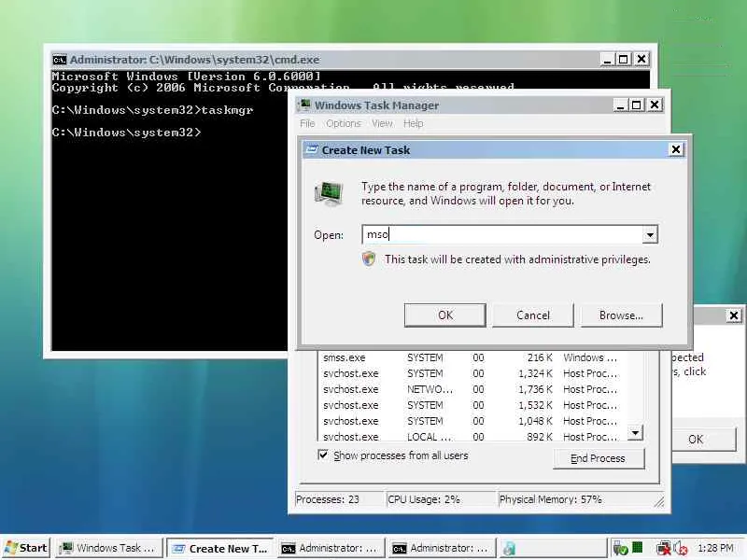Image resolution: width=747 pixels, height=560 pixels.
Task: Select svchost.exe row owned by NETWO...
Action: (472, 389)
